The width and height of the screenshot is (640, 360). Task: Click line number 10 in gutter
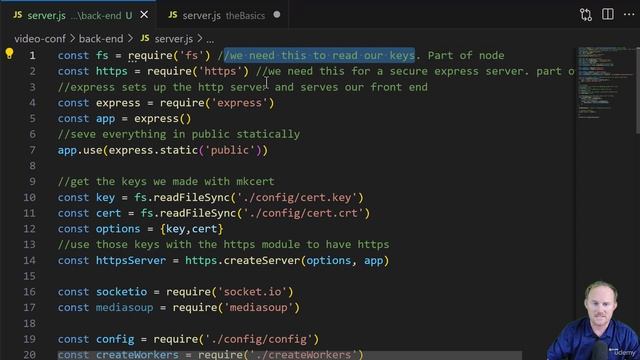coord(29,198)
